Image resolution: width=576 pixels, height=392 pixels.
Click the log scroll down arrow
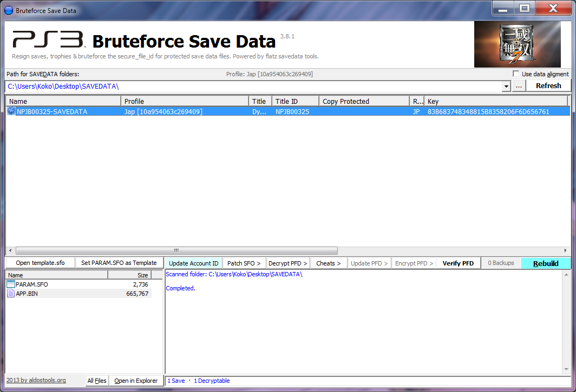click(566, 369)
